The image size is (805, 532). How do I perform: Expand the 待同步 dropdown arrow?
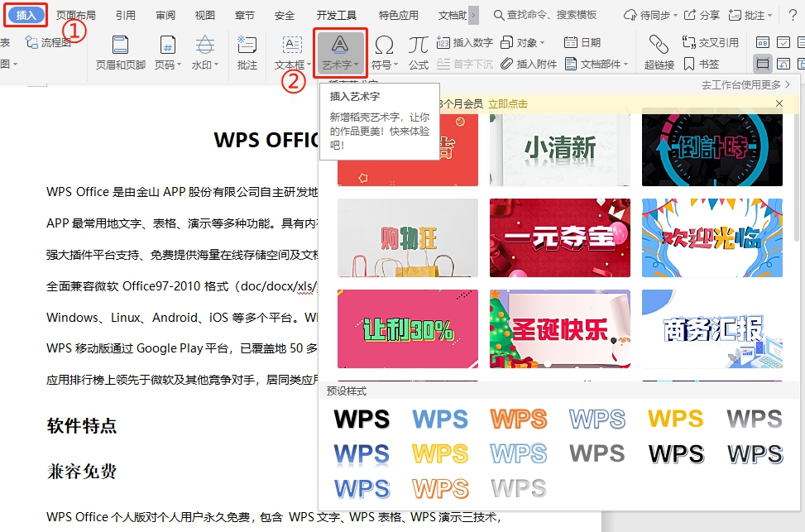tap(675, 16)
